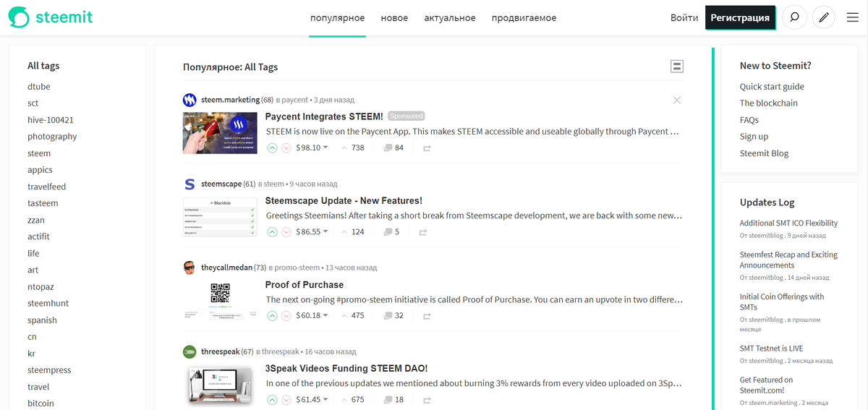Click steemscape avatar icon
This screenshot has width=868, height=410.
coord(190,184)
